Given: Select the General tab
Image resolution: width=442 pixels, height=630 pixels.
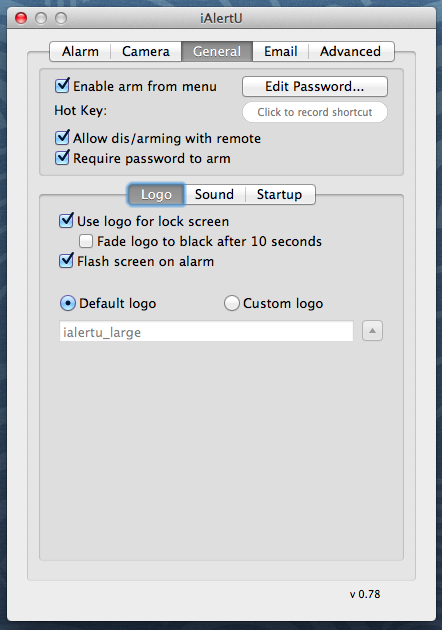Looking at the screenshot, I should click(217, 51).
